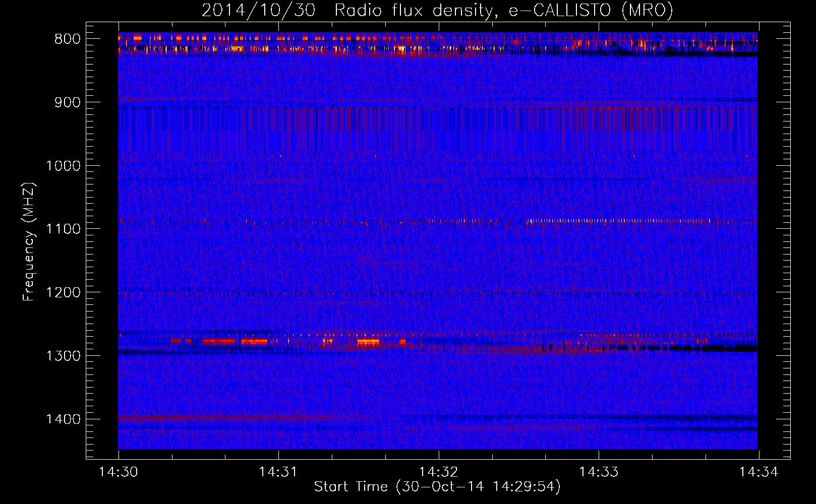Click the 14:33 time tick label
Viewport: 816px width, 504px height.
point(599,472)
